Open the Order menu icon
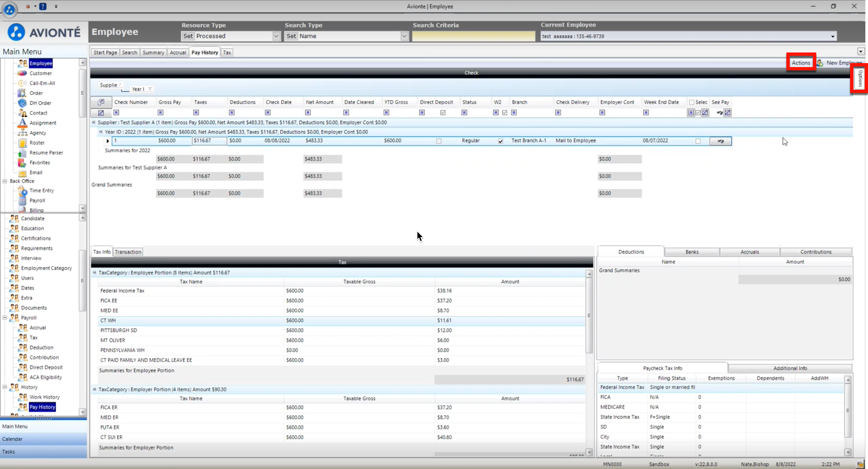Image resolution: width=868 pixels, height=469 pixels. tap(22, 93)
